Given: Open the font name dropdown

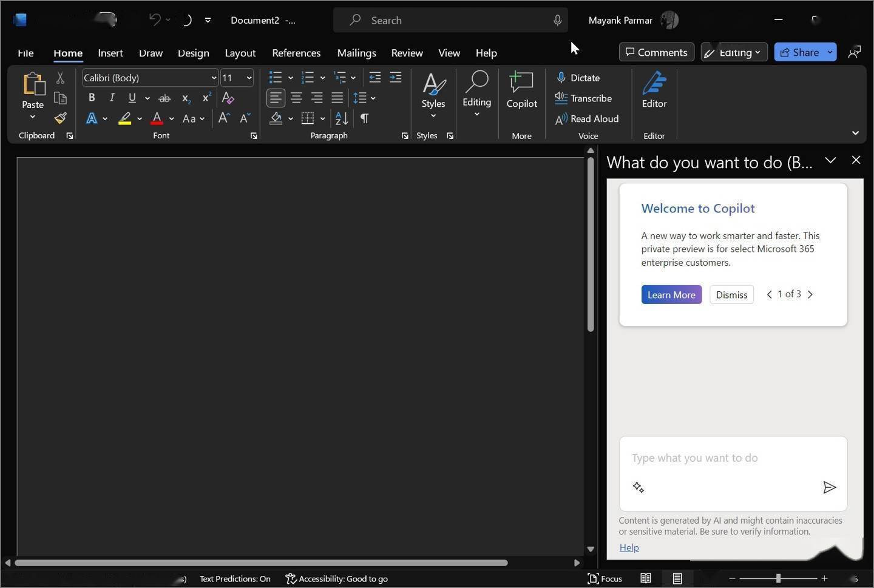Looking at the screenshot, I should [x=212, y=78].
